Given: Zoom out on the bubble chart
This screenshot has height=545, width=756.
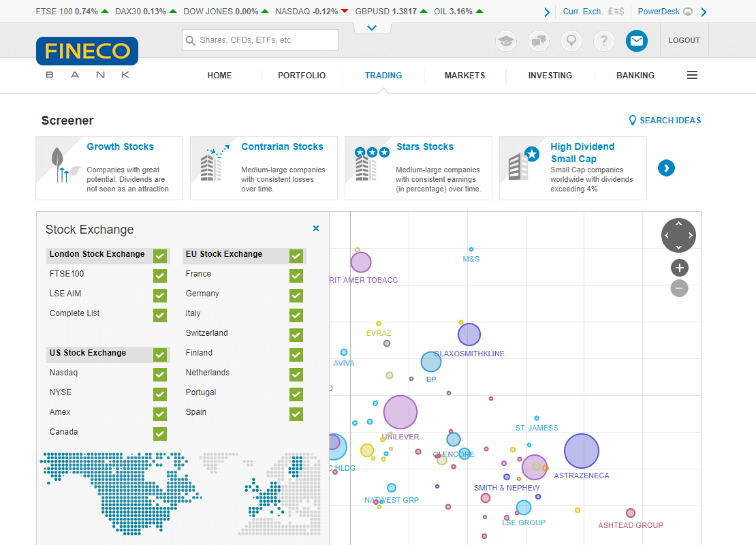Looking at the screenshot, I should coord(679,288).
